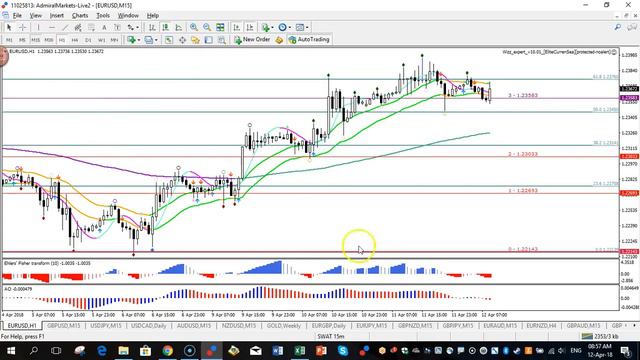Screen dimensions: 640x360
Task: Select the horizontal line drawing tool
Action: point(51,27)
